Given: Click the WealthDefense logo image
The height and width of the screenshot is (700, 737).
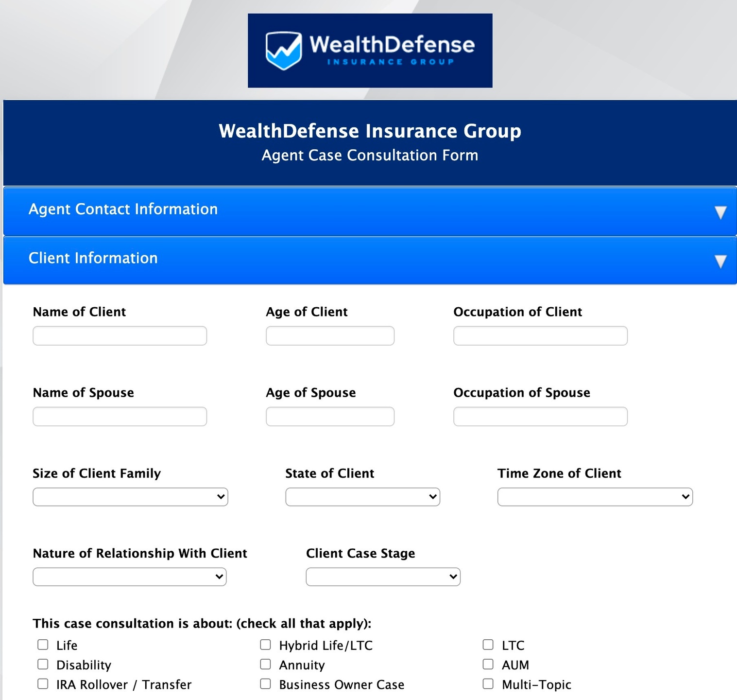Looking at the screenshot, I should [370, 51].
